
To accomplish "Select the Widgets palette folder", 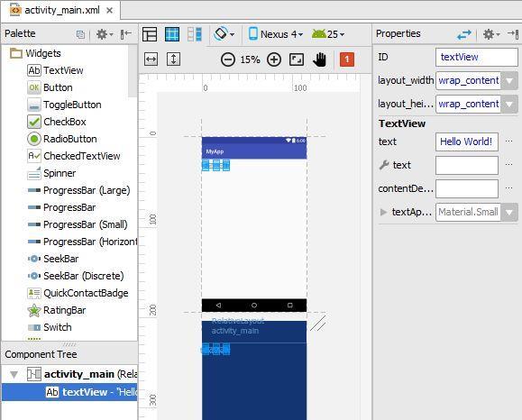I will [x=35, y=53].
